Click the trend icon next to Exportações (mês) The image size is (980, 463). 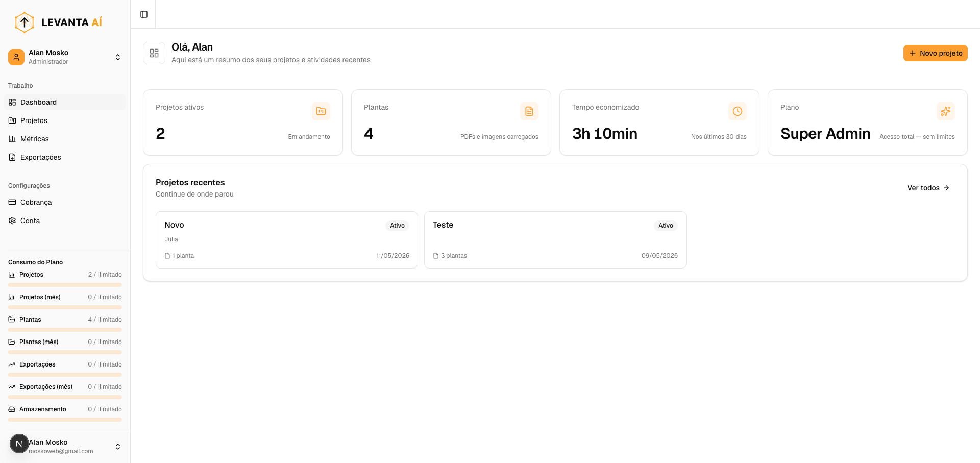coord(12,387)
